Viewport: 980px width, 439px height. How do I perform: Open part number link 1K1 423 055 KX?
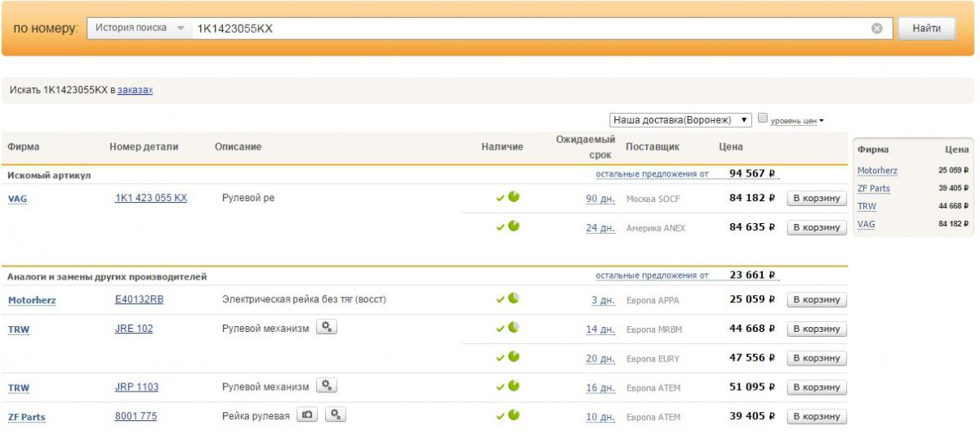(151, 198)
